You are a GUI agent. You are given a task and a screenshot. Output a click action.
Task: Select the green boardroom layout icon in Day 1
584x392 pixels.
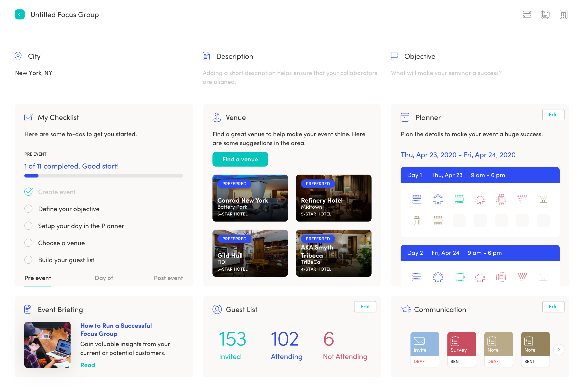pyautogui.click(x=459, y=199)
